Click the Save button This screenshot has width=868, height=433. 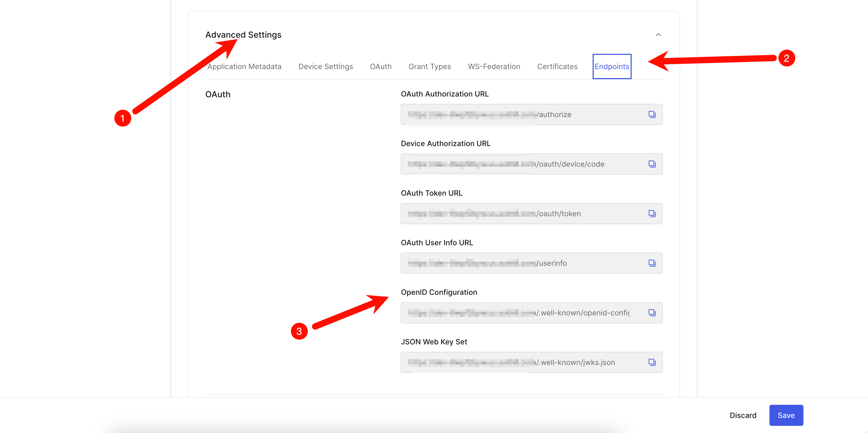(x=786, y=415)
